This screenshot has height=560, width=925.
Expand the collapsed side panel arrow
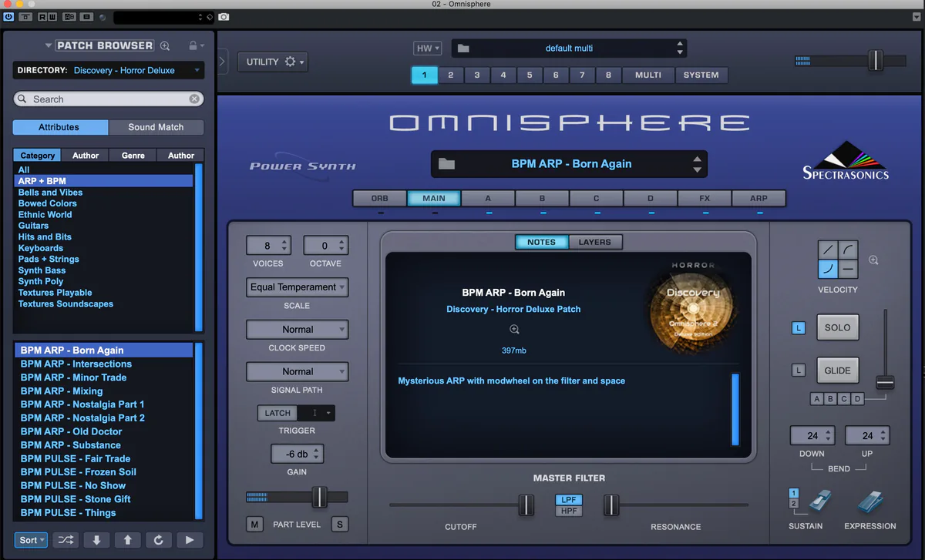[222, 61]
